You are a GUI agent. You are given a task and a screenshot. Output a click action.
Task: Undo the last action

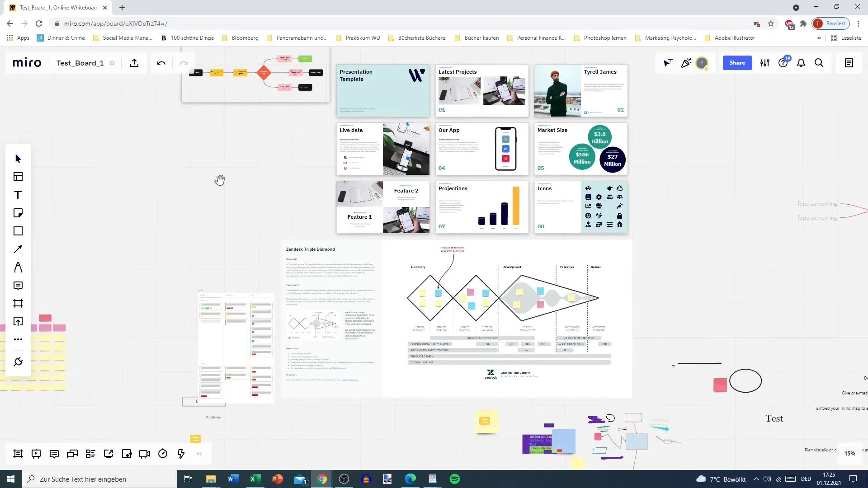click(x=161, y=63)
